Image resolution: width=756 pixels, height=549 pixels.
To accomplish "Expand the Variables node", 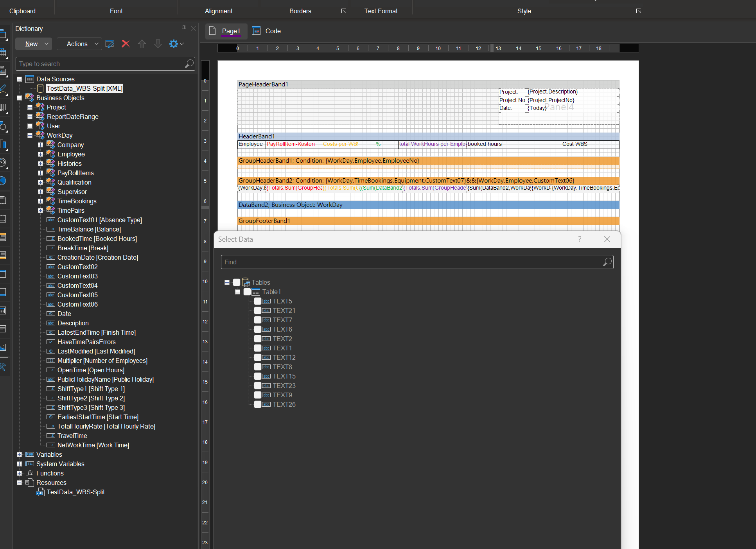I will [19, 454].
